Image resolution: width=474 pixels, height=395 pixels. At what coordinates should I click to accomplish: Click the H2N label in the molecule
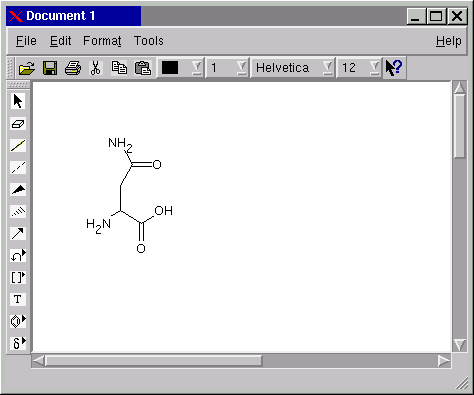(98, 225)
